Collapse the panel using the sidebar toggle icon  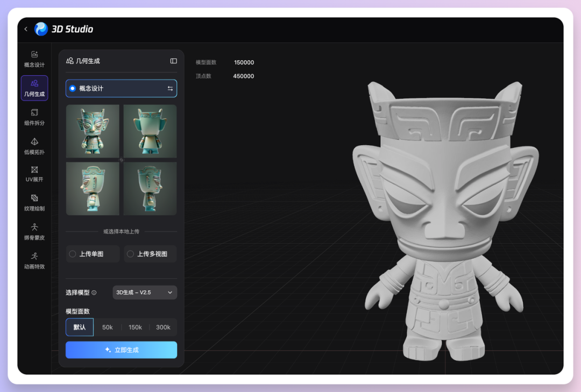[173, 61]
